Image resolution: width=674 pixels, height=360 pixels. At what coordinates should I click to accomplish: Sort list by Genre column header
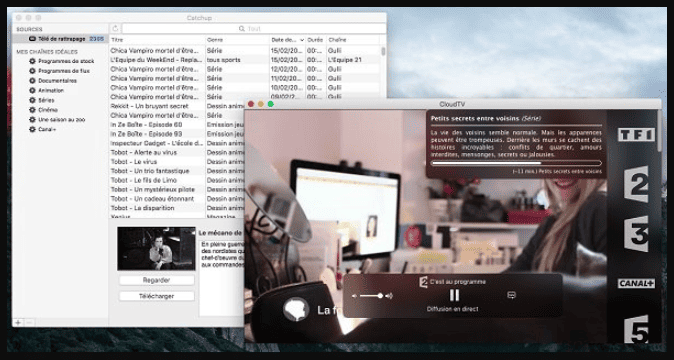[237, 40]
